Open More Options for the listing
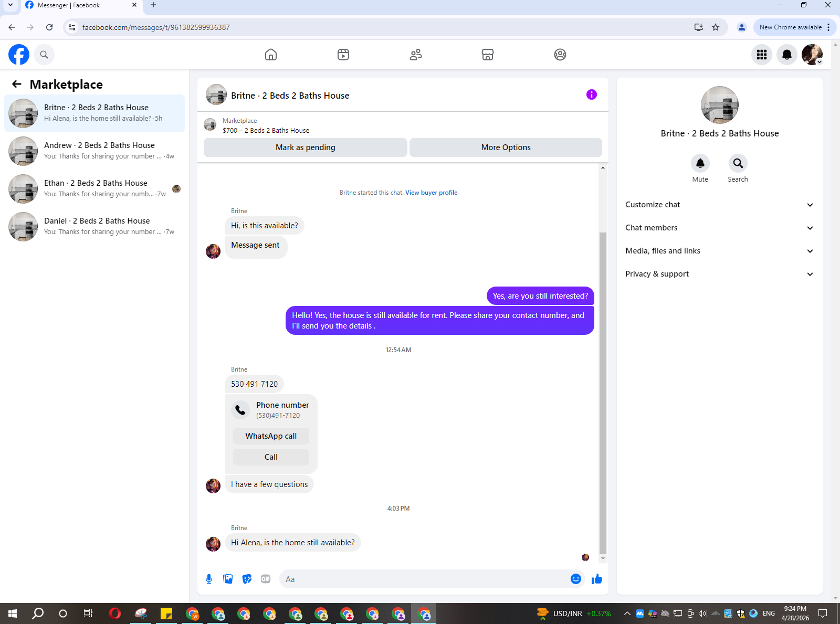The height and width of the screenshot is (624, 840). click(506, 147)
